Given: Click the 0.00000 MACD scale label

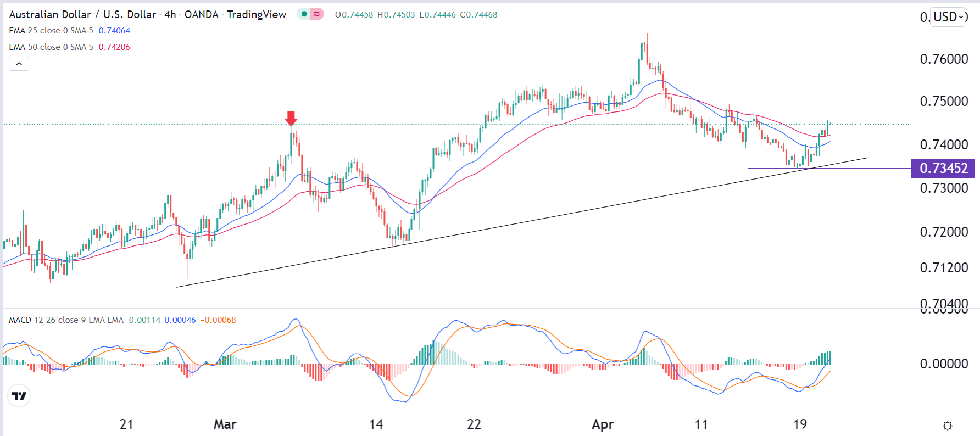Looking at the screenshot, I should (944, 364).
